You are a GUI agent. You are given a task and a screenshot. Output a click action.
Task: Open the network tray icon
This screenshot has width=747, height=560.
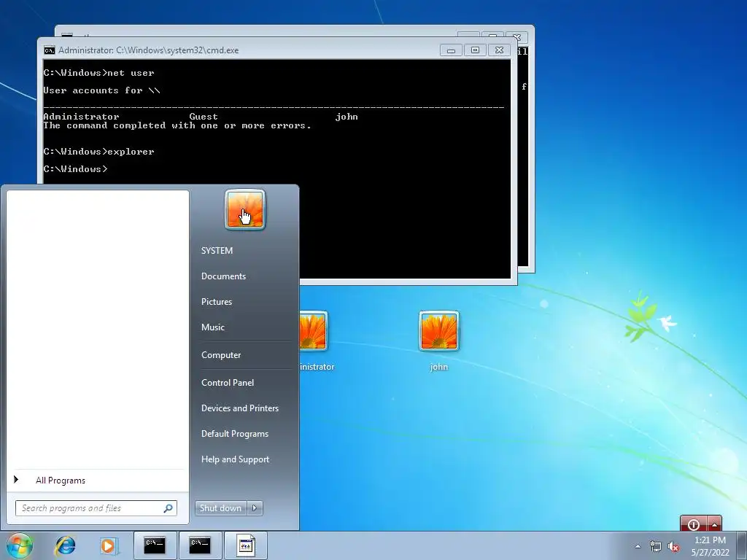click(656, 546)
